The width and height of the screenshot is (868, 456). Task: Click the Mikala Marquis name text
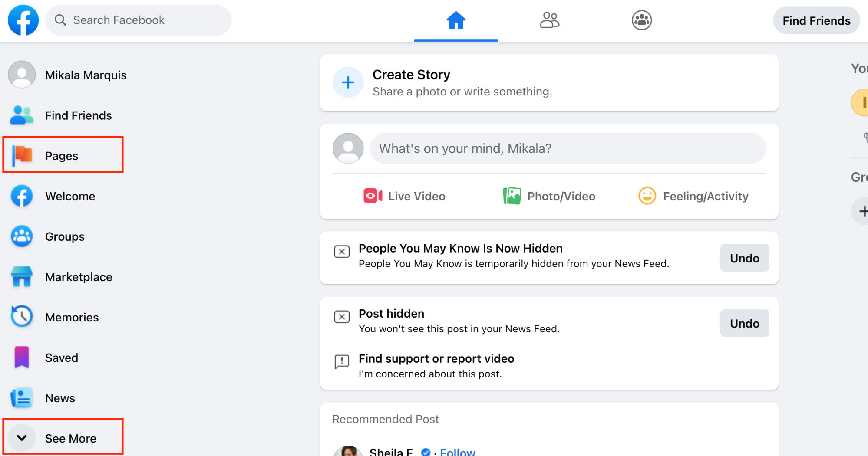coord(86,75)
